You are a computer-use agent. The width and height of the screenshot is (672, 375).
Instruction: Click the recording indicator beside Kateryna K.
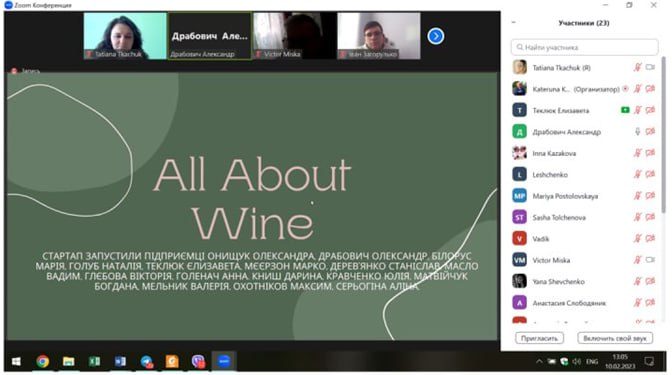point(625,89)
